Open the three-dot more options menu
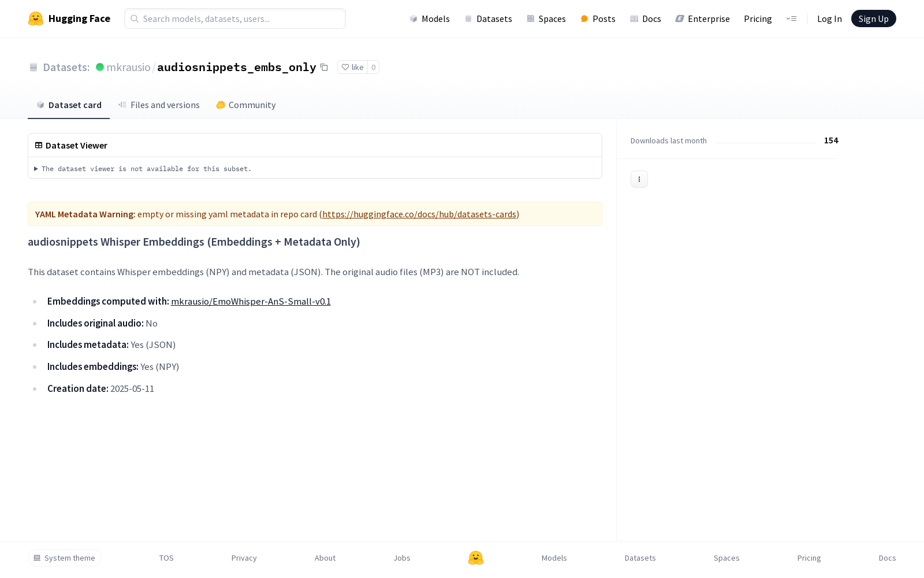This screenshot has height=578, width=924. tap(639, 179)
